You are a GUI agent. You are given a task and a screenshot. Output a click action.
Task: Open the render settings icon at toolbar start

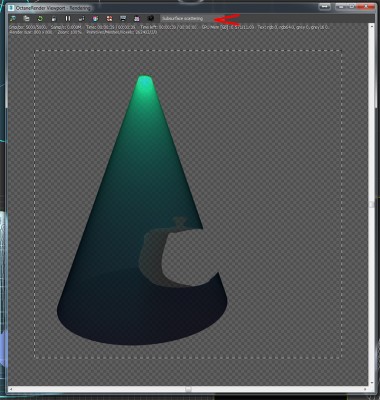pyautogui.click(x=13, y=19)
